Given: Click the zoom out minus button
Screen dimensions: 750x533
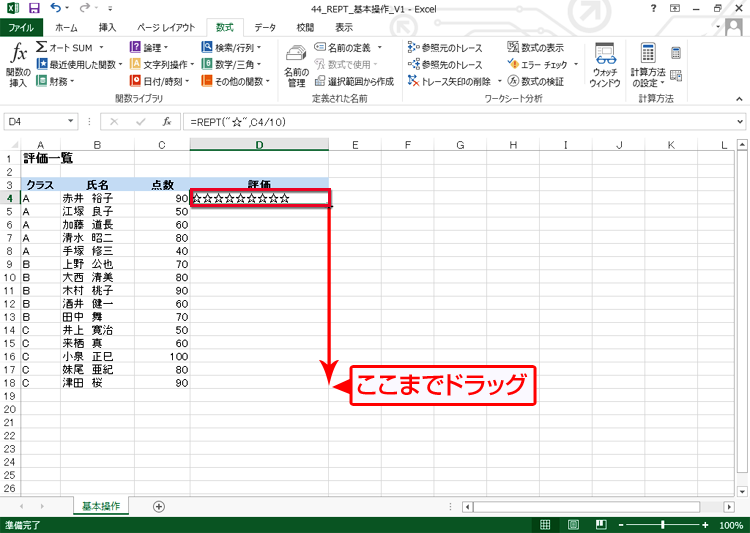Looking at the screenshot, I should [x=621, y=525].
